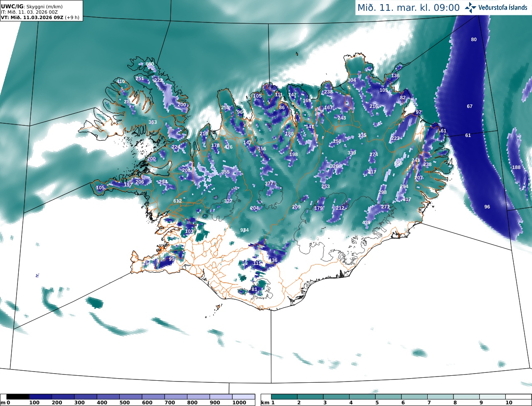The height and width of the screenshot is (406, 532).
Task: Click the visibility value 934 on the map
Action: [244, 230]
